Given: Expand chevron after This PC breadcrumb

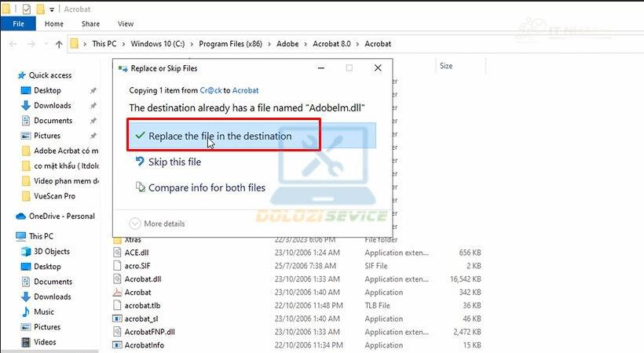Looking at the screenshot, I should tap(123, 44).
